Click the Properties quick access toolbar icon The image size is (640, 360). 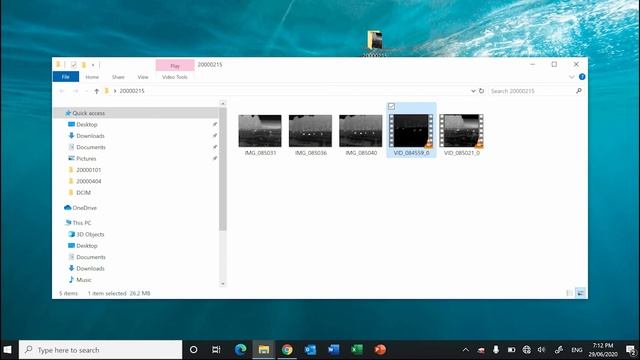pyautogui.click(x=73, y=64)
